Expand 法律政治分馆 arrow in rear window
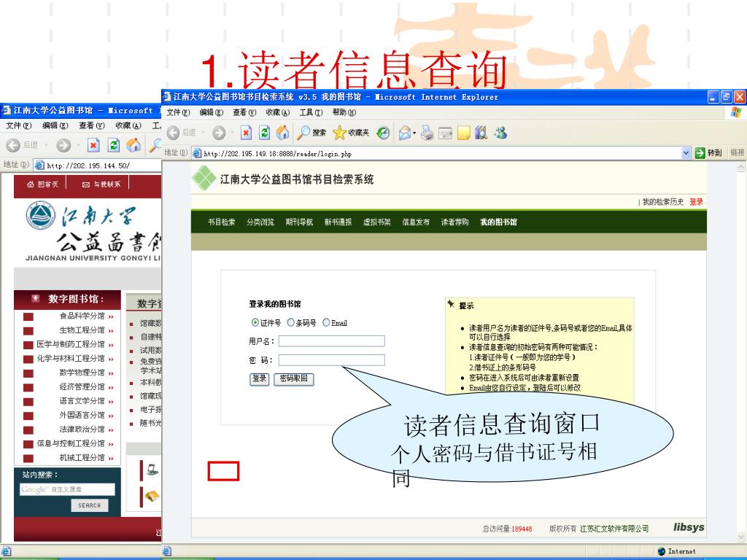The height and width of the screenshot is (560, 747). 111,430
